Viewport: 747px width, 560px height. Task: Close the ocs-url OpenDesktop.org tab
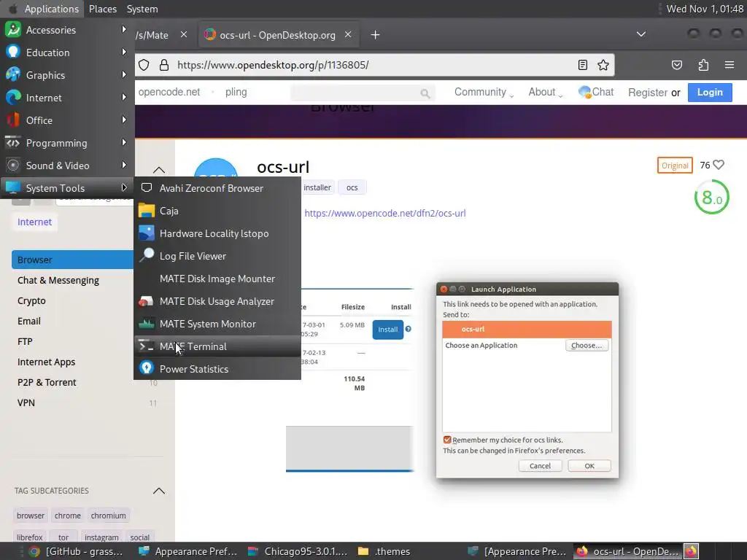coord(348,35)
